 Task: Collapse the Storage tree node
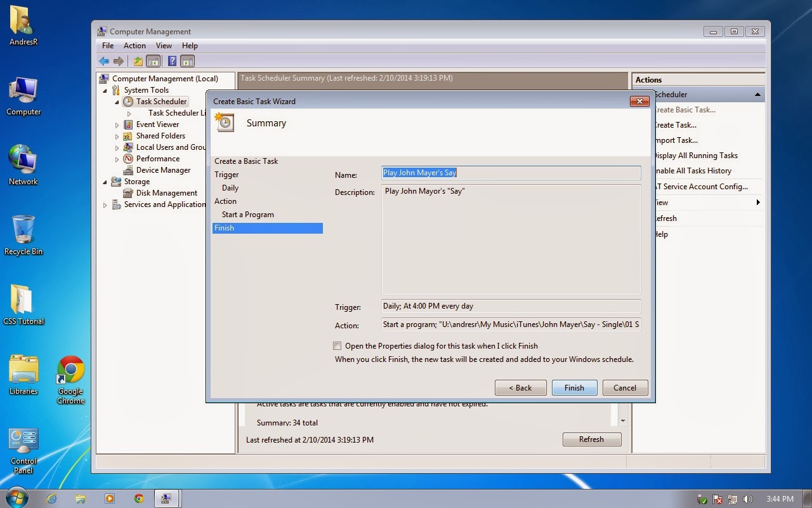pos(105,182)
